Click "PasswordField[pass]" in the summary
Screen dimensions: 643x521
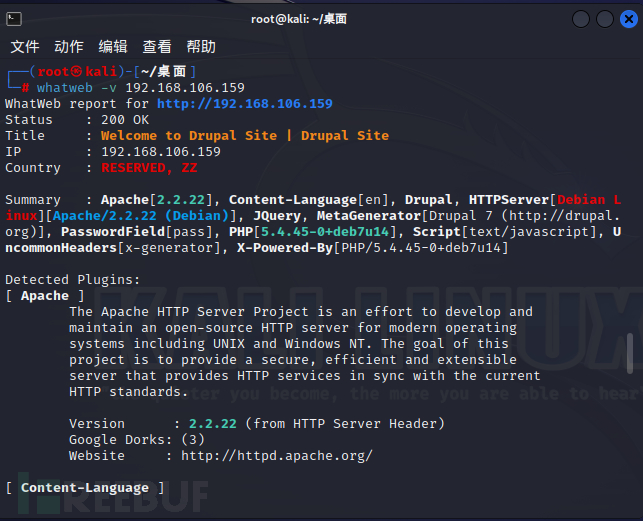point(137,232)
